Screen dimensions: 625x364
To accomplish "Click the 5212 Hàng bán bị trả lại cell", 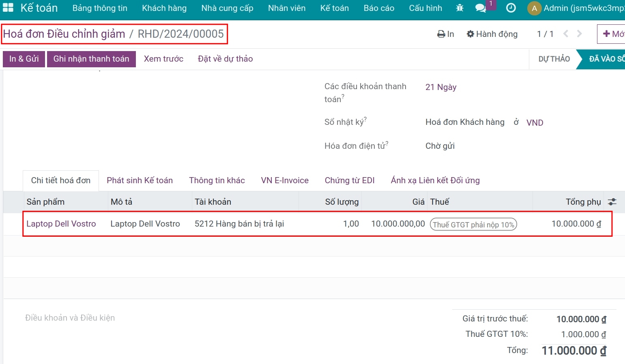I will pyautogui.click(x=239, y=224).
